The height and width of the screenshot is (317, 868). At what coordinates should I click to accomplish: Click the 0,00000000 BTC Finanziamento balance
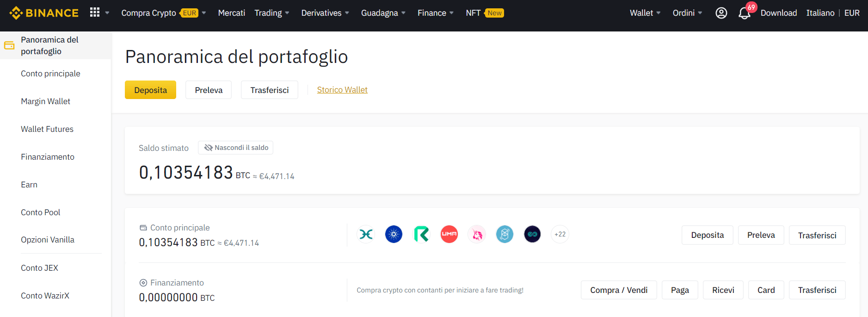tap(177, 298)
